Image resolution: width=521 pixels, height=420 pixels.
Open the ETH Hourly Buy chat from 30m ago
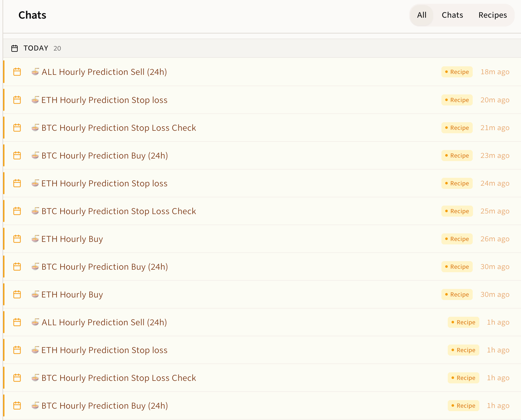[72, 295]
